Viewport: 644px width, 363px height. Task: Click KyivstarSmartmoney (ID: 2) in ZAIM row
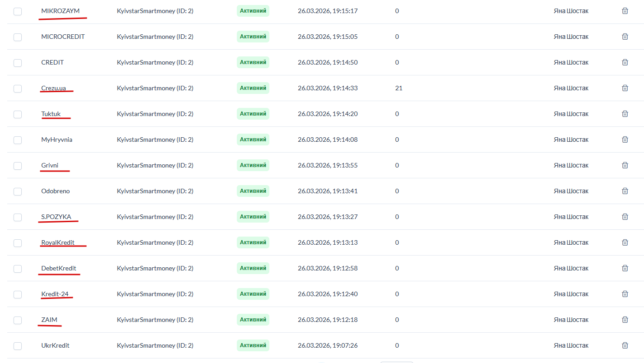click(155, 320)
